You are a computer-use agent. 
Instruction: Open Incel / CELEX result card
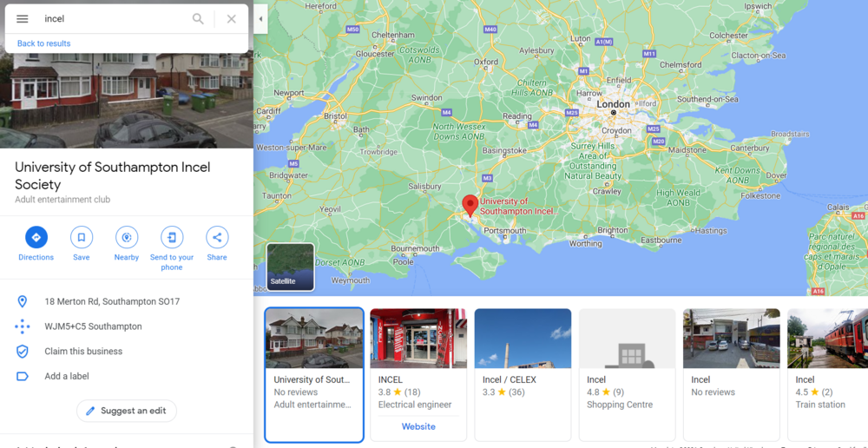tap(523, 375)
